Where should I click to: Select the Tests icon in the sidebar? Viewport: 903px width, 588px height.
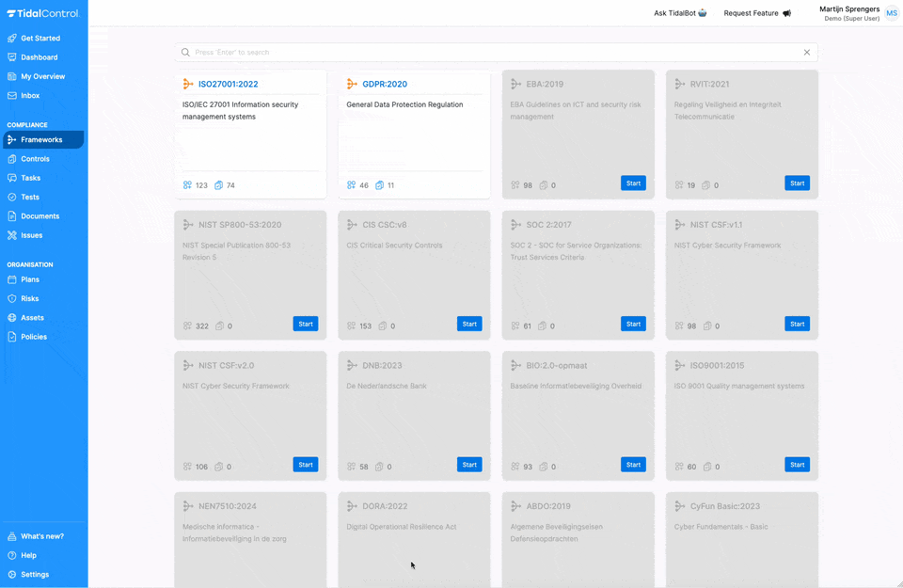(x=10, y=197)
